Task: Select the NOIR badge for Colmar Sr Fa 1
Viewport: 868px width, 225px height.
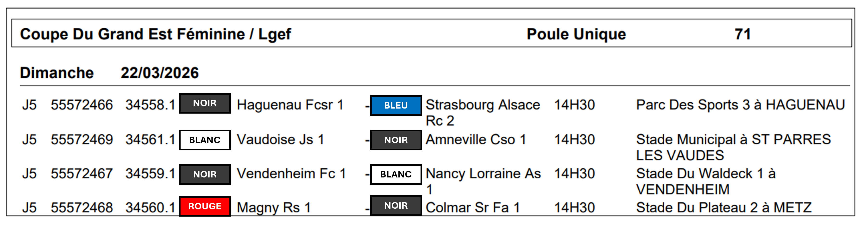Action: click(x=396, y=206)
